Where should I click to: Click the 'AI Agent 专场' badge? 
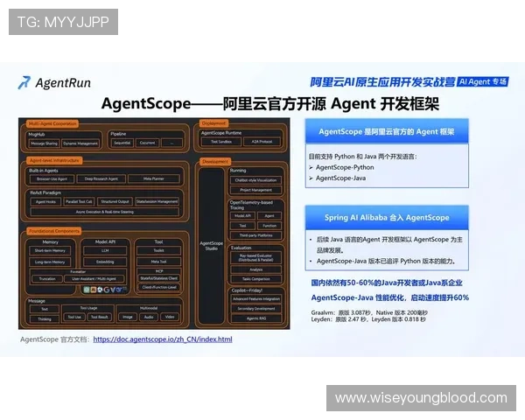click(x=483, y=81)
